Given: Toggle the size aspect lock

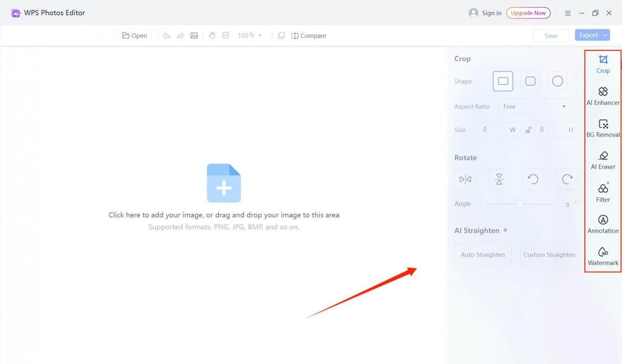Looking at the screenshot, I should point(528,130).
